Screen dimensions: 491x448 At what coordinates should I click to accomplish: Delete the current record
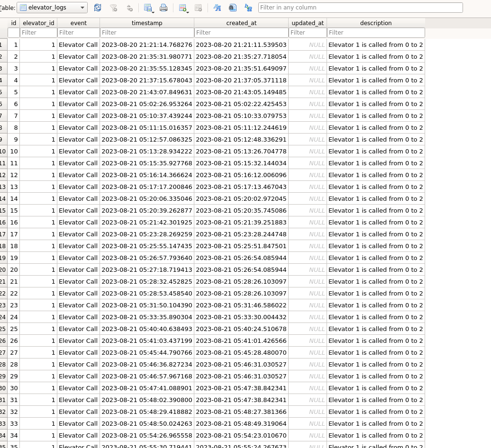pos(198,8)
